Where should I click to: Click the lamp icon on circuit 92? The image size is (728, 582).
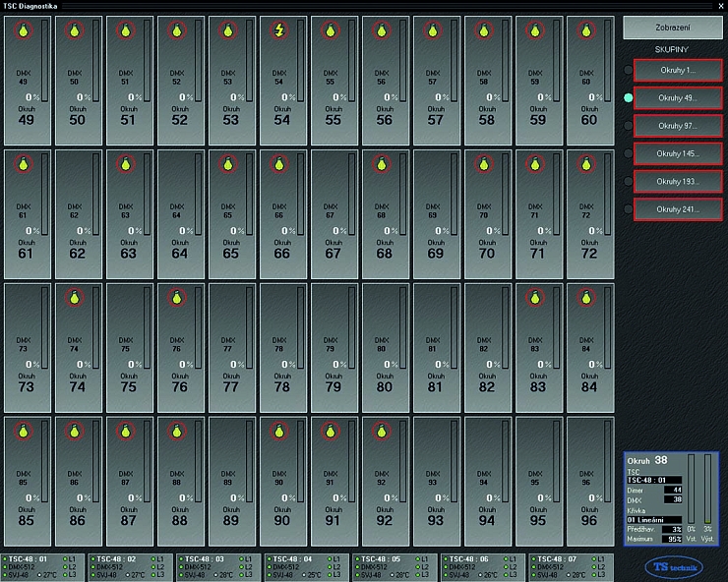coord(381,430)
